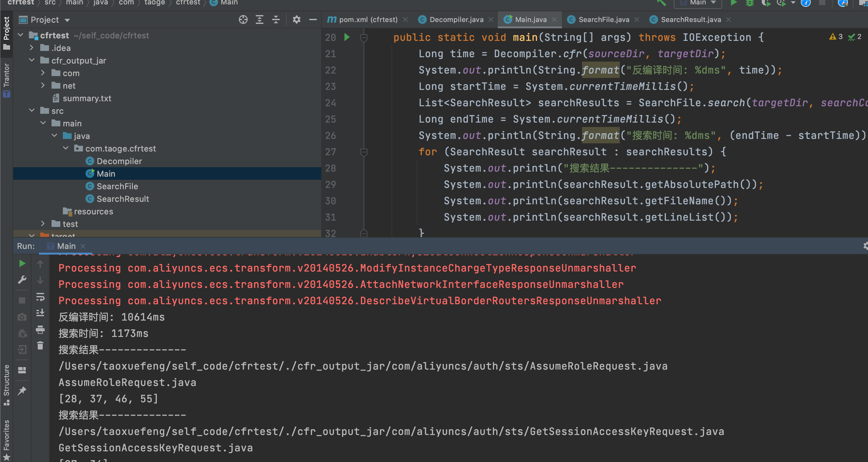Expand the net folder

[43, 85]
